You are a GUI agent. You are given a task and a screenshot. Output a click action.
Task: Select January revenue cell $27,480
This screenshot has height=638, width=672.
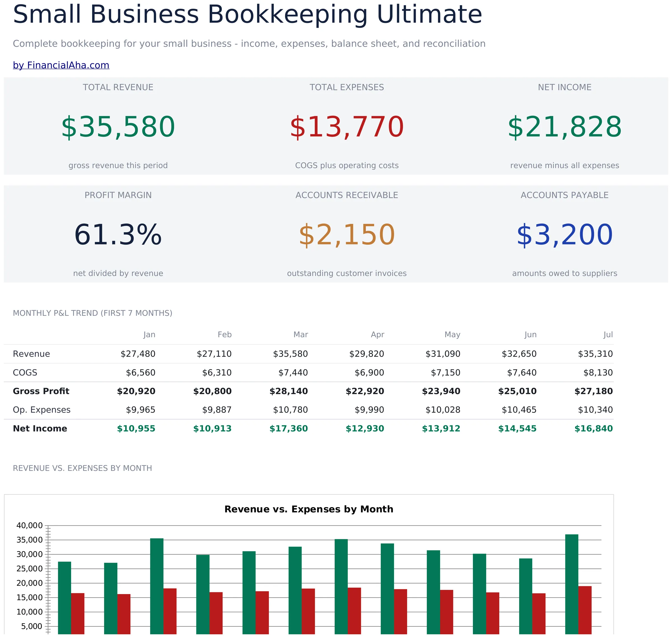138,354
